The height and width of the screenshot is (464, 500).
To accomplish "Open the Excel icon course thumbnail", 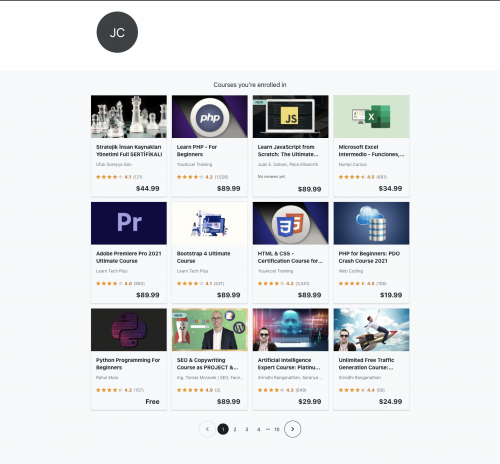I will tap(371, 117).
